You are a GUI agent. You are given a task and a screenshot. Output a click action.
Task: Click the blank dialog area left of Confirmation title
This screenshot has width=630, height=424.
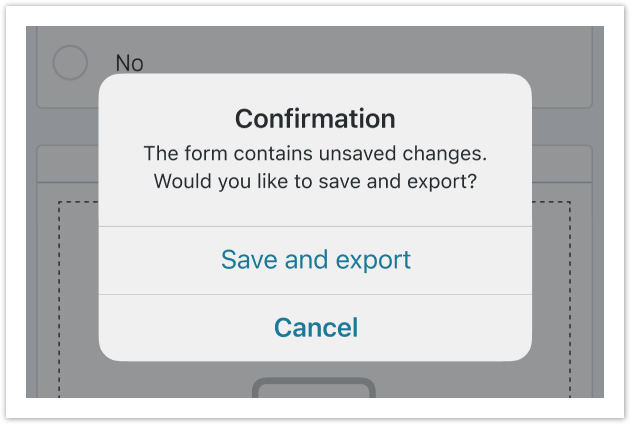tap(160, 119)
